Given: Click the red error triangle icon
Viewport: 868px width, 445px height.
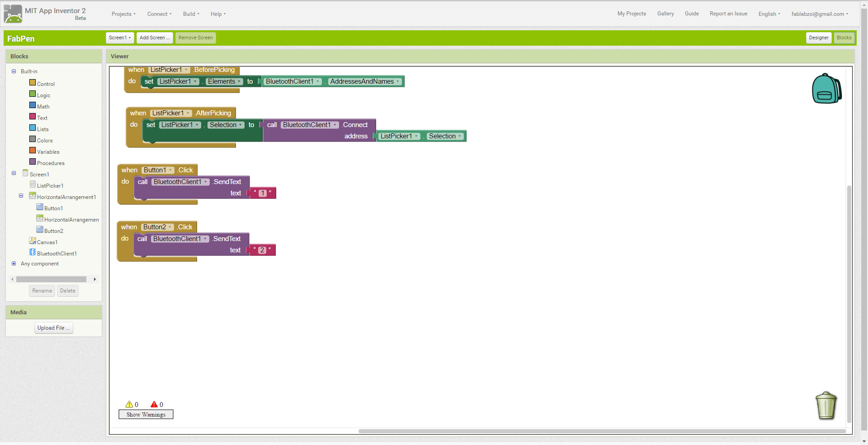Looking at the screenshot, I should (154, 404).
